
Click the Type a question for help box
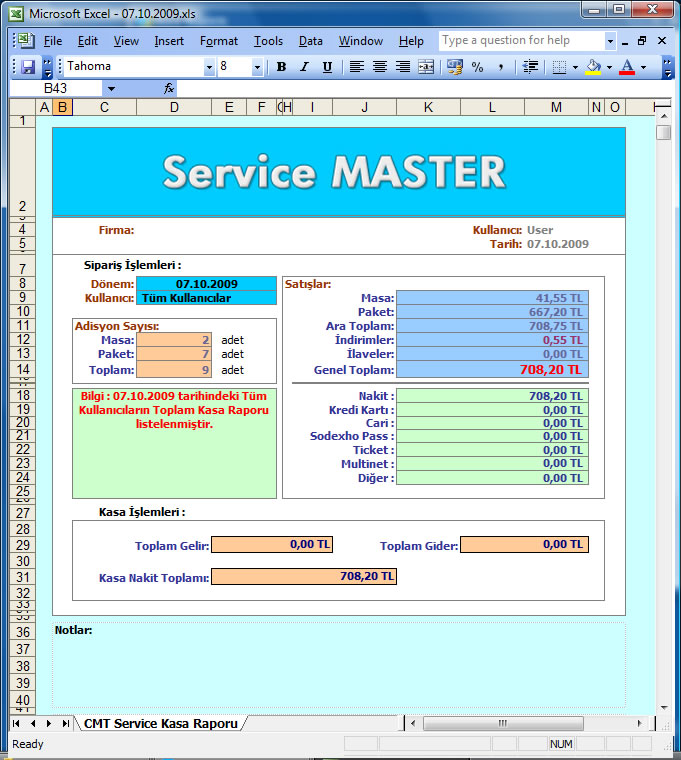pyautogui.click(x=521, y=41)
